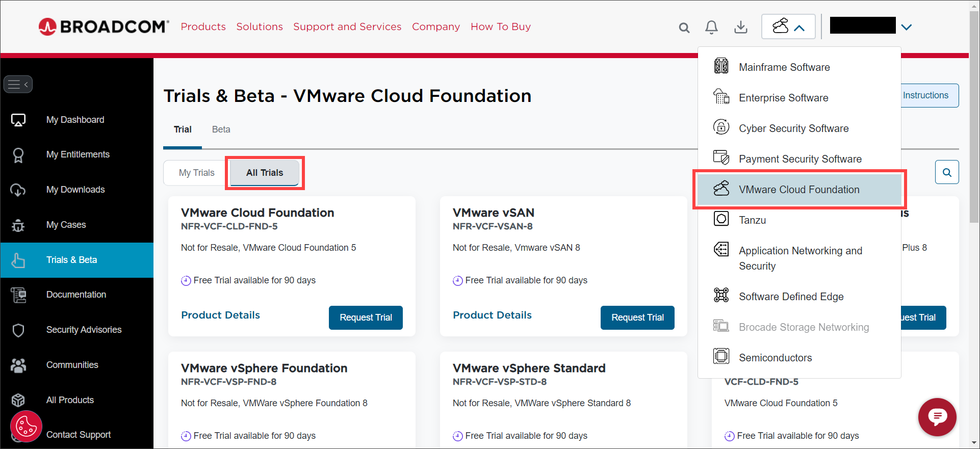Viewport: 980px width, 449px height.
Task: Open Security Advisories sidebar link
Action: tap(84, 330)
